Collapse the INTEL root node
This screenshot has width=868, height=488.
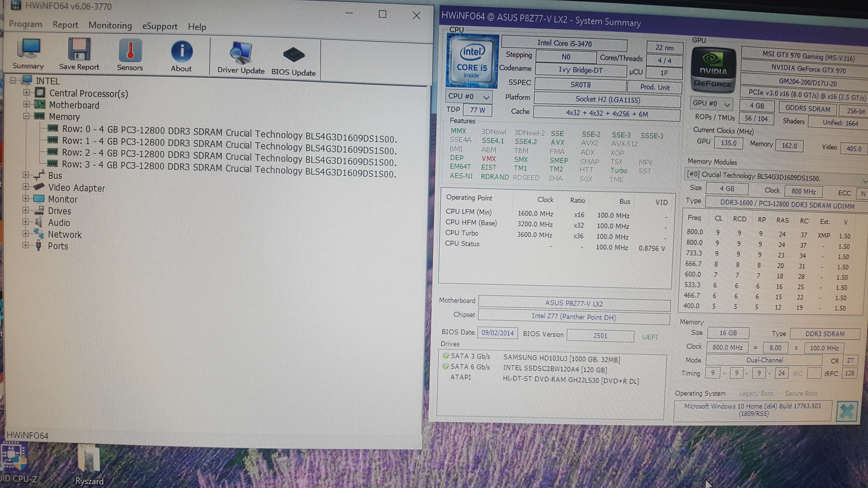(x=13, y=81)
